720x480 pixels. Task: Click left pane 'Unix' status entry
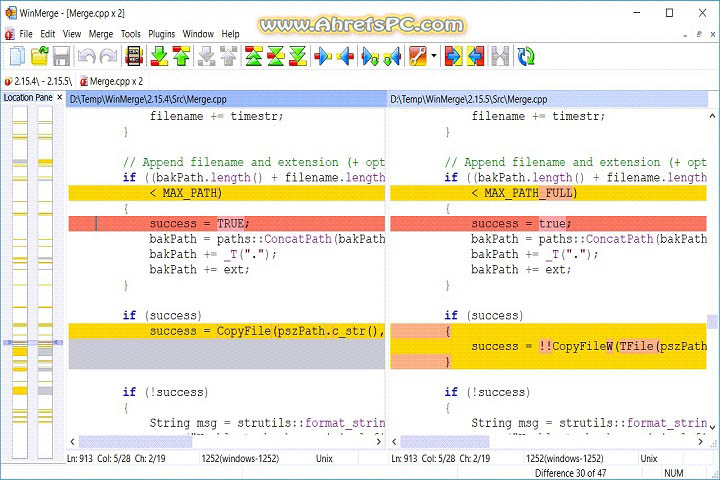click(x=324, y=458)
